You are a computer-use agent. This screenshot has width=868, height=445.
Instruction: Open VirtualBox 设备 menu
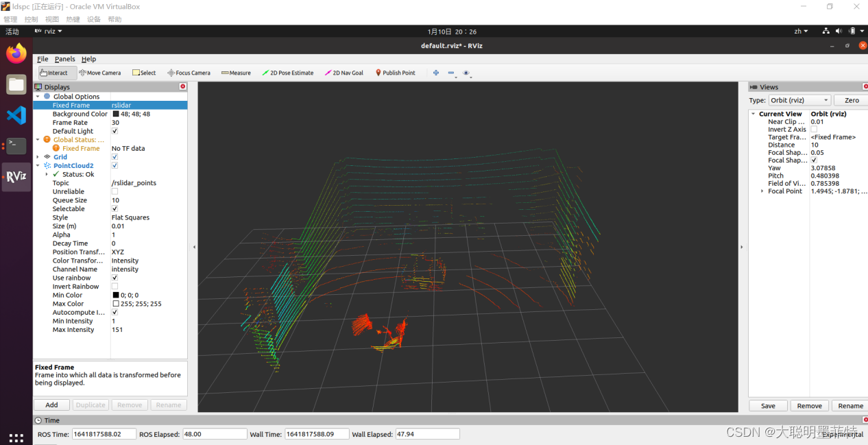(94, 19)
